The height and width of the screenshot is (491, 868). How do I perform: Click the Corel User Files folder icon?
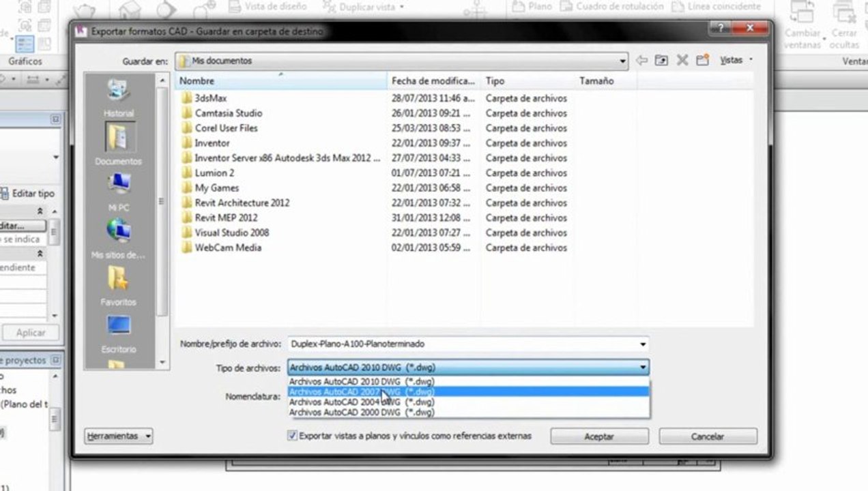(187, 128)
